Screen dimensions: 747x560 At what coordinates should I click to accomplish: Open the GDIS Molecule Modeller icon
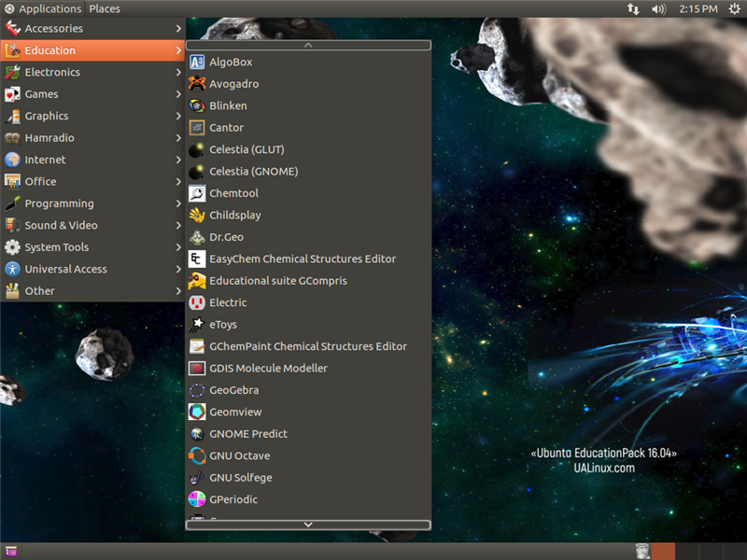[197, 369]
